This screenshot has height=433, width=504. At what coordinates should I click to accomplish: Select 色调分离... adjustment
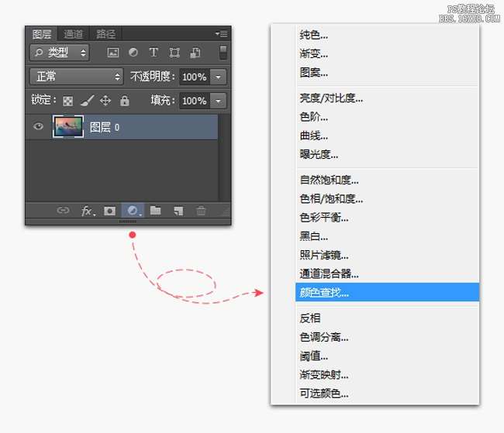click(387, 337)
